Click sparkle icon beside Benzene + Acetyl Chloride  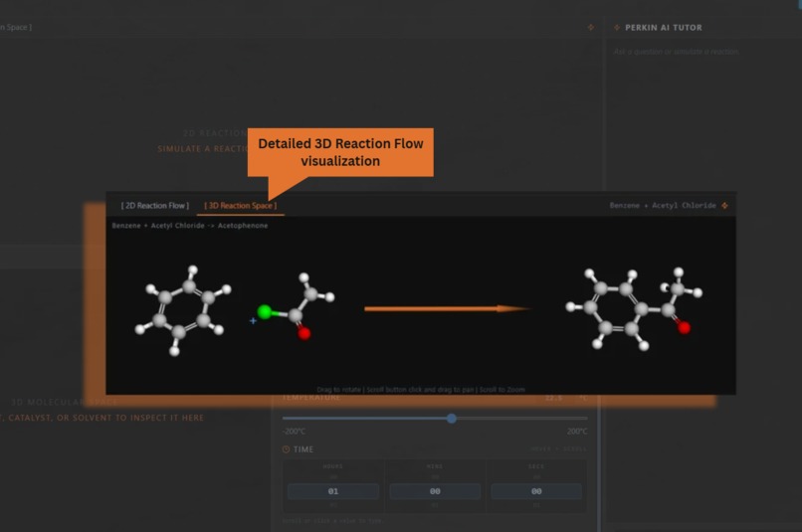724,206
